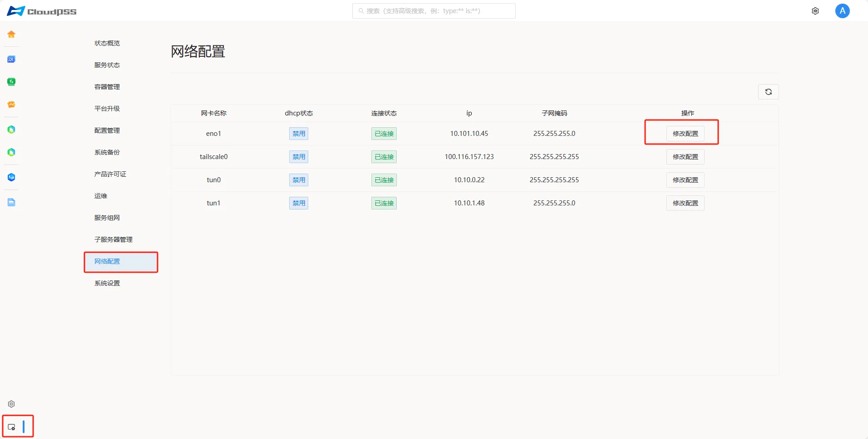Select 网络配置 menu item
The width and height of the screenshot is (868, 439).
121,262
